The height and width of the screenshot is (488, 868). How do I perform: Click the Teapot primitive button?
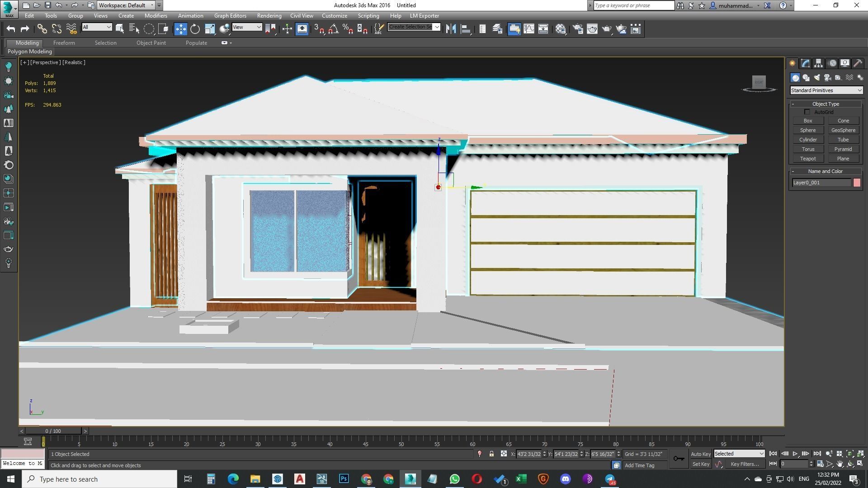click(808, 159)
